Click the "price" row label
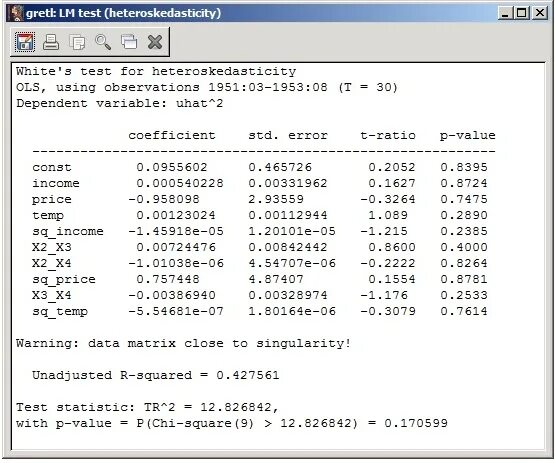 pyautogui.click(x=52, y=199)
